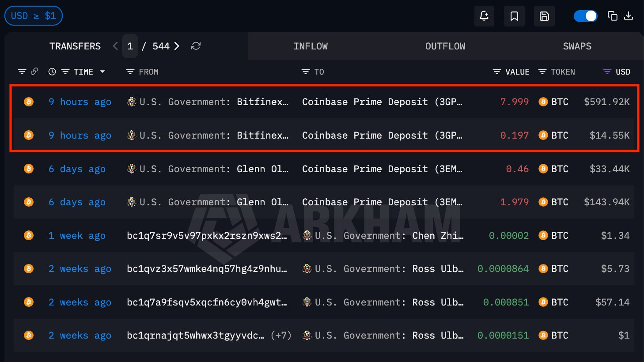Open the TIME sort dropdown arrow

tap(102, 72)
